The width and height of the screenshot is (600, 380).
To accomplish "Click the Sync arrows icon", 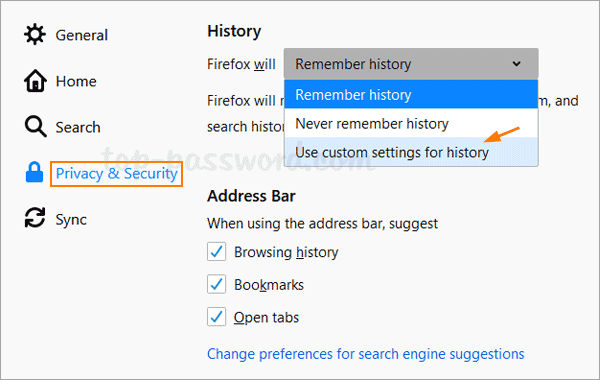I will 35,218.
